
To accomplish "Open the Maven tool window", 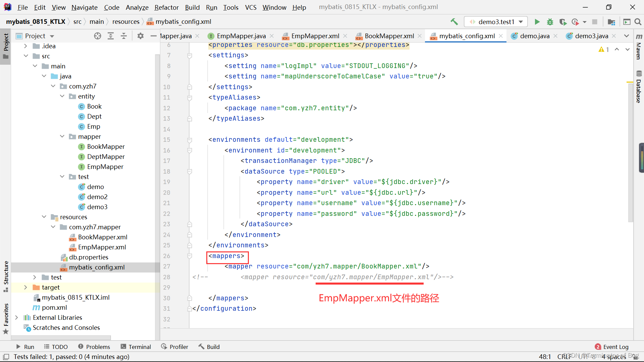I will (x=639, y=47).
